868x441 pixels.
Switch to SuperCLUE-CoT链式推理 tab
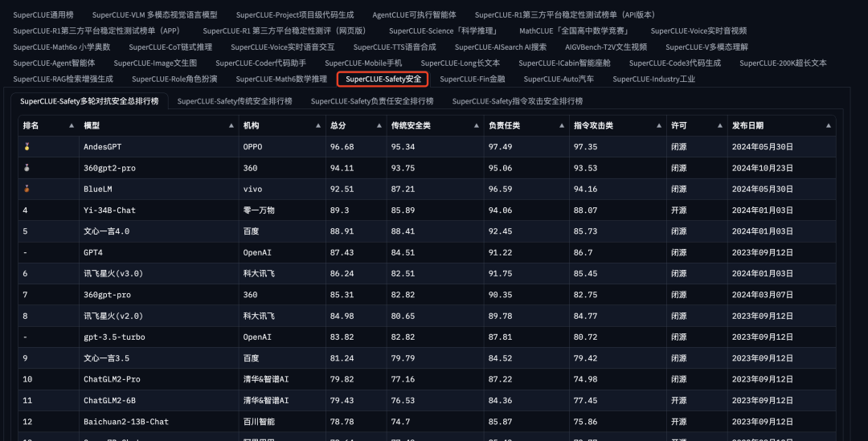point(170,47)
